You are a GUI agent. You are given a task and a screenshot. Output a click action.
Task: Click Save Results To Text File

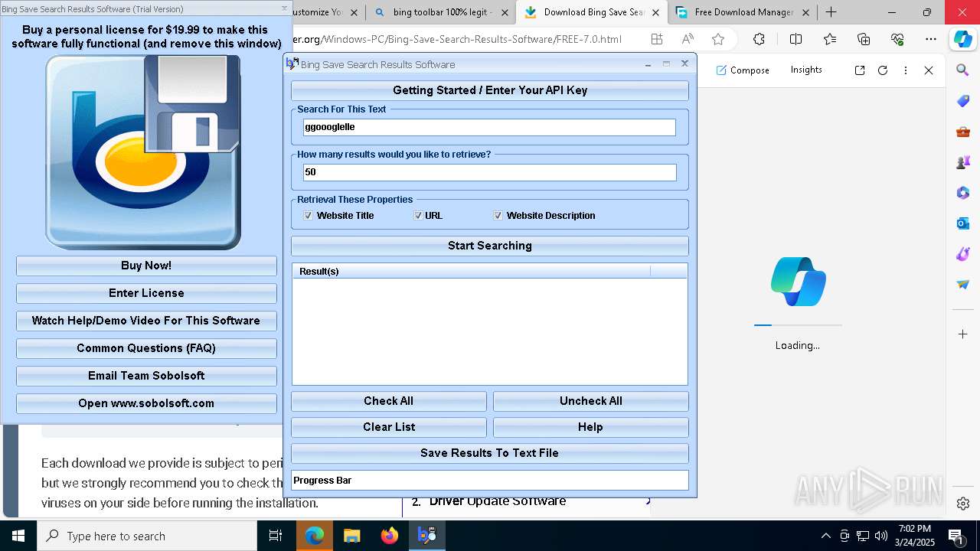[490, 453]
